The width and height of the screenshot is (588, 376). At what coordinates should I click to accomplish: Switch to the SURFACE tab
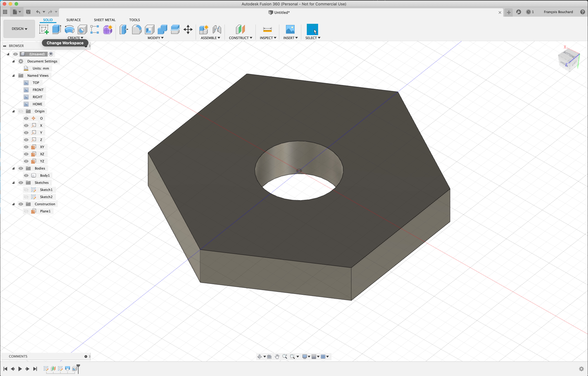[x=73, y=20]
